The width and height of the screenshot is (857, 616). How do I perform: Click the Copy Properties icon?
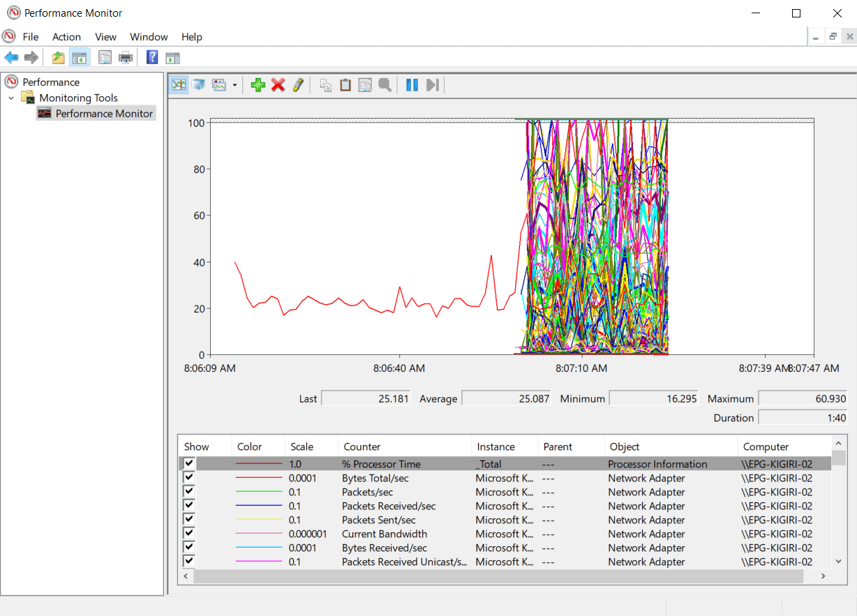click(325, 85)
